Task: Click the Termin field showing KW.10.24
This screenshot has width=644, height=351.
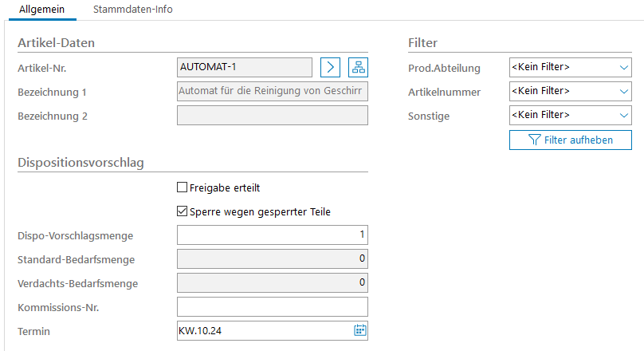Action: click(261, 330)
